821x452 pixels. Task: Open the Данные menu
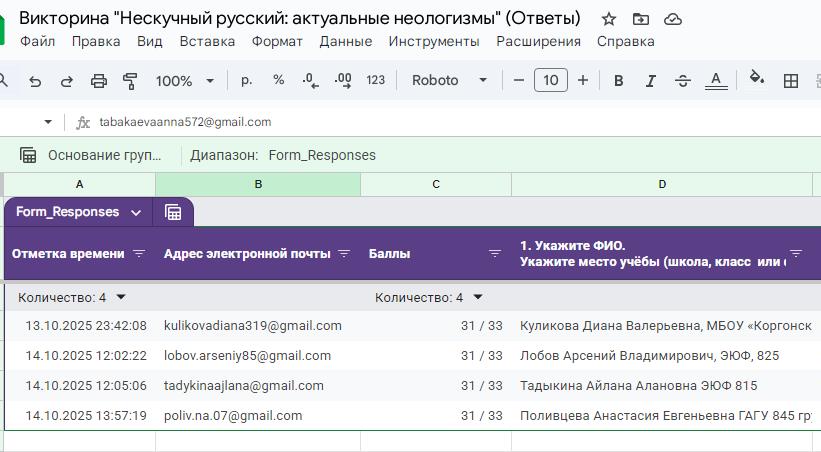point(345,41)
